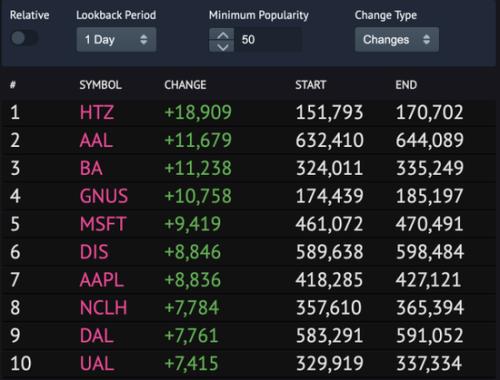Viewport: 500px width, 380px height.
Task: Open the HTZ symbol link
Action: [97, 112]
